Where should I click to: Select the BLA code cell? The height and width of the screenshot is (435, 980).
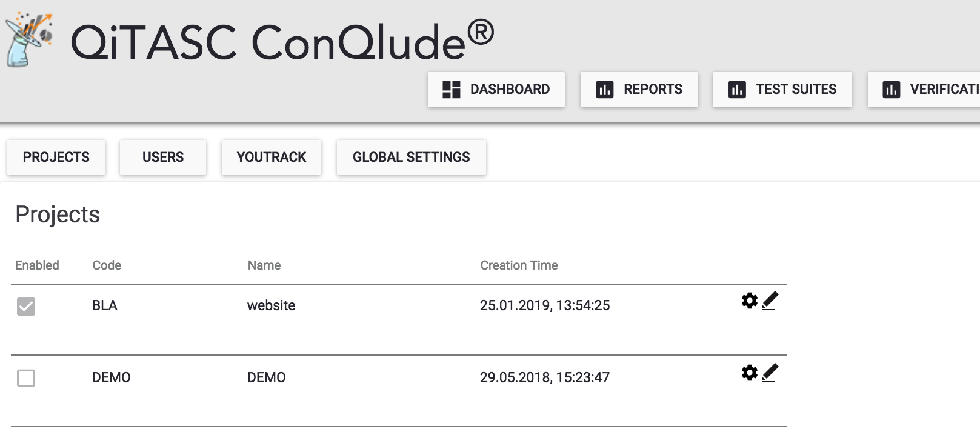(105, 305)
